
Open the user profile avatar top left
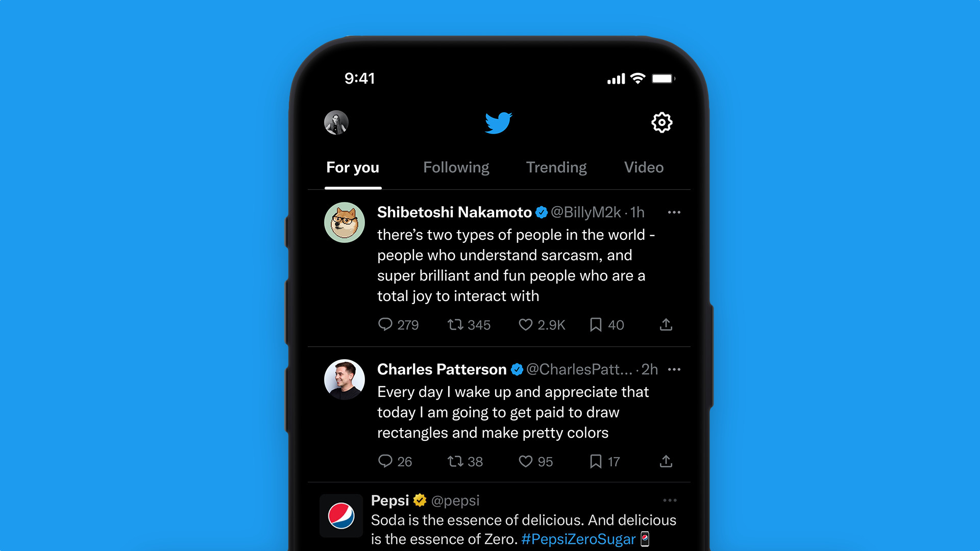coord(335,122)
